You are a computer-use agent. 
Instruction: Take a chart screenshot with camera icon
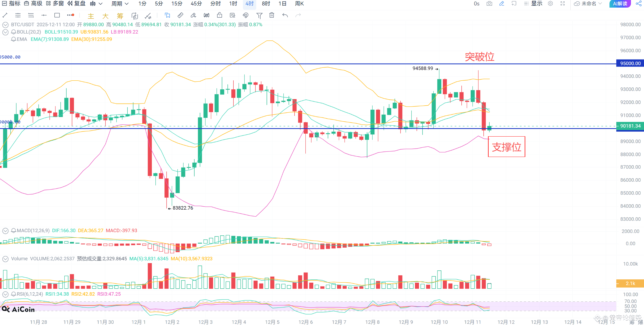click(489, 4)
